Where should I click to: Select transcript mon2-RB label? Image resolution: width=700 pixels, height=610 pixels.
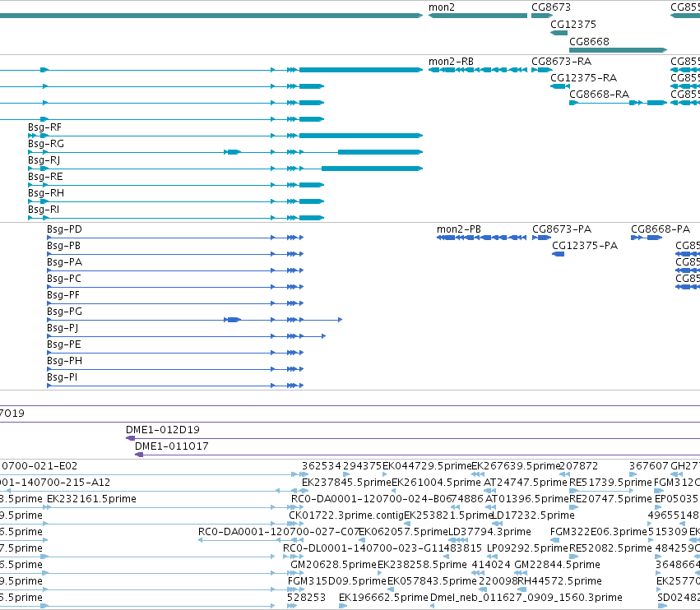coord(451,62)
